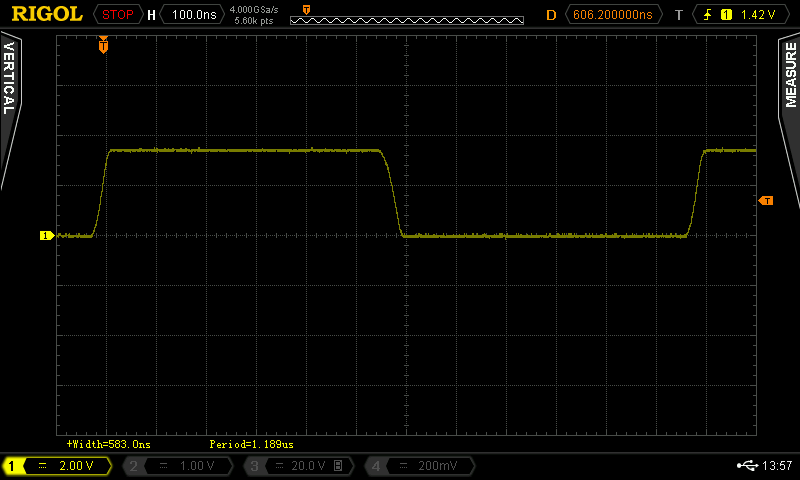Open the 1.42 V trigger level setting
This screenshot has width=800, height=480.
click(759, 15)
